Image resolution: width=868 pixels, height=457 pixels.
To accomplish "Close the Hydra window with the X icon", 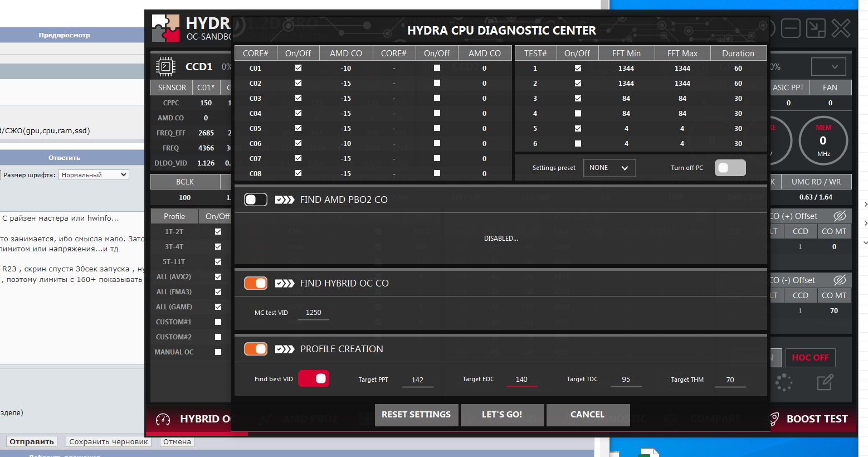I will [x=841, y=28].
